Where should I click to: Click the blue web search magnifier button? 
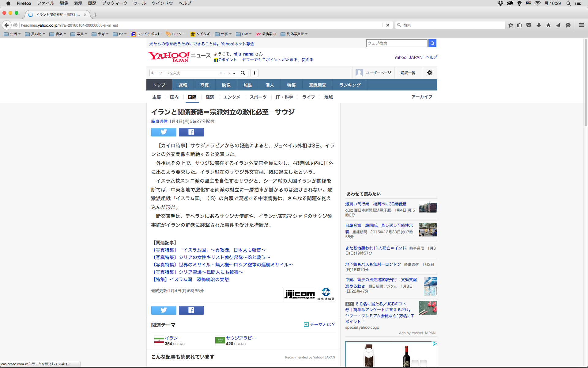coord(432,43)
